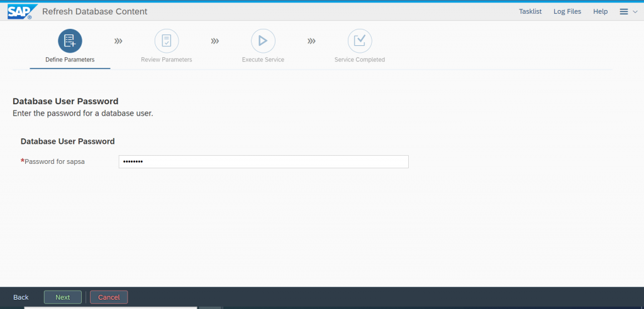Viewport: 644px width, 309px height.
Task: Select the Execute Service play icon
Action: pyautogui.click(x=263, y=41)
